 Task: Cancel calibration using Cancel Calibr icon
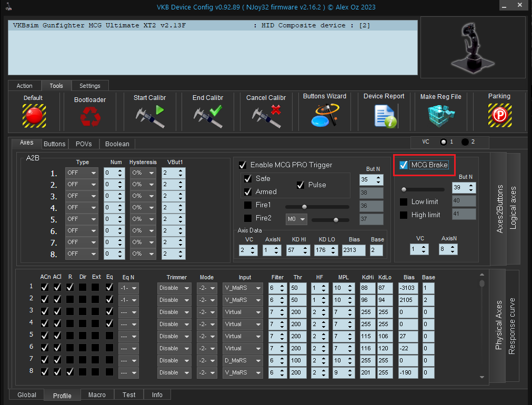pyautogui.click(x=266, y=116)
